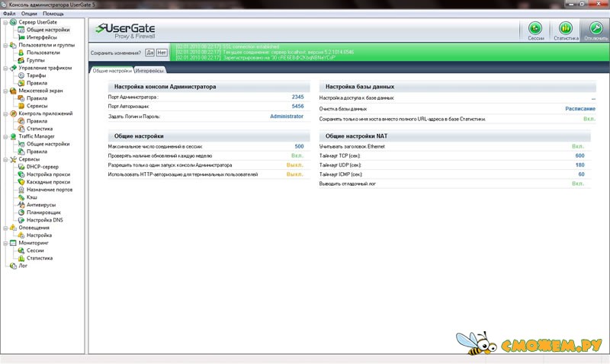Toggle HTTP authorization for terminal users Выкл.
The width and height of the screenshot is (610, 364).
coord(295,174)
